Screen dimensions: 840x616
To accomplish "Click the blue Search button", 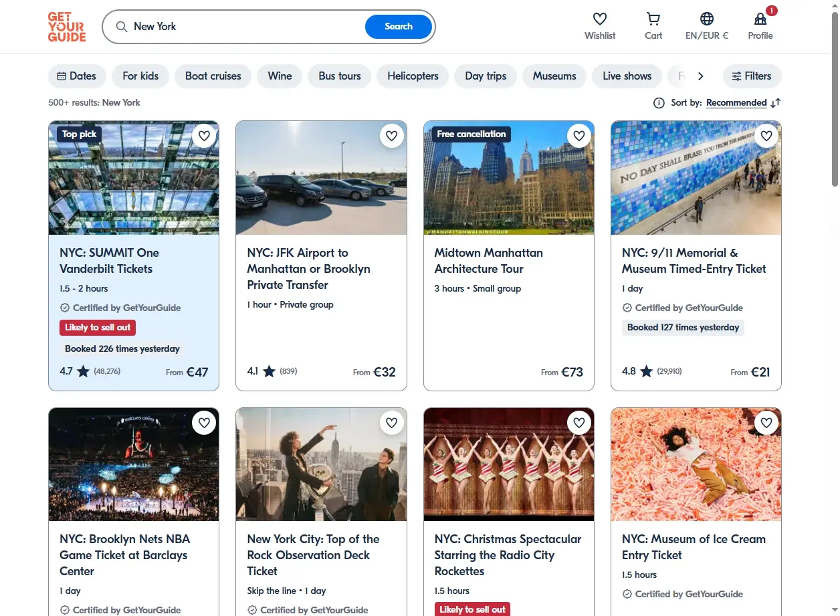I will [399, 27].
